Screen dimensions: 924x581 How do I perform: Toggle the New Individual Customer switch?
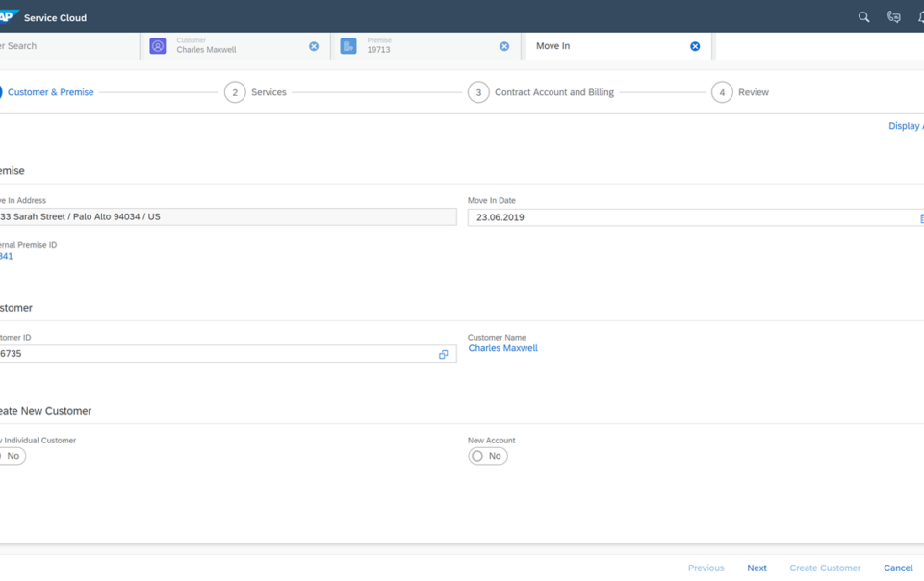click(12, 456)
